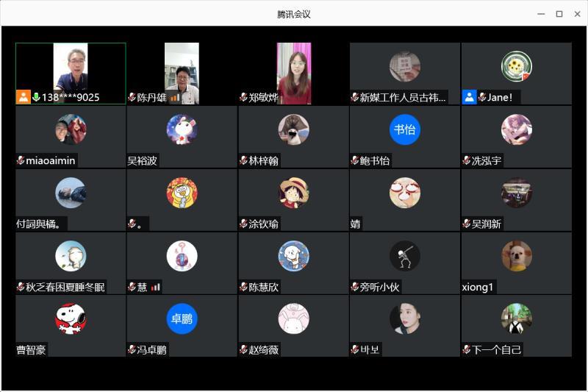
Task: Click the dog avatar above xiong1
Action: pyautogui.click(x=516, y=256)
